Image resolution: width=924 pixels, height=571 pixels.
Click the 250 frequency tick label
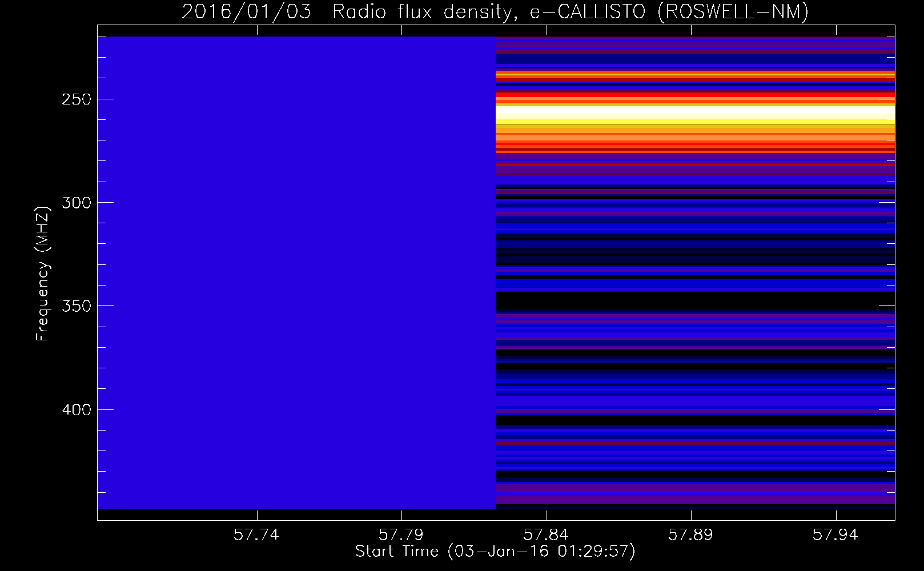[x=77, y=99]
